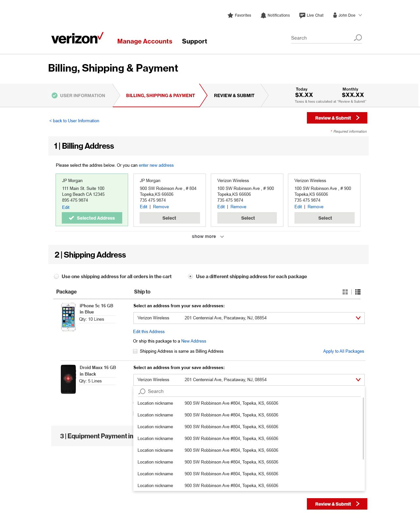Go to Review & Submit step
The image size is (420, 523).
click(234, 95)
